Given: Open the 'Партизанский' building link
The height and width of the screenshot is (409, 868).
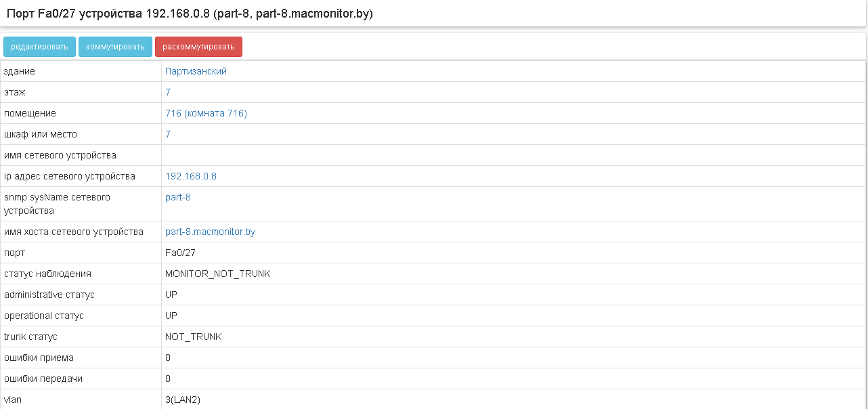Looking at the screenshot, I should click(x=196, y=71).
